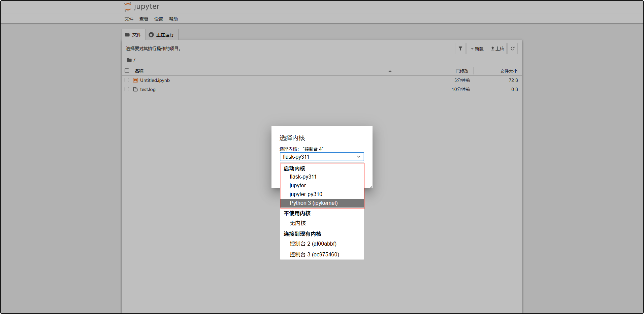Open the 设置 menu

(159, 19)
